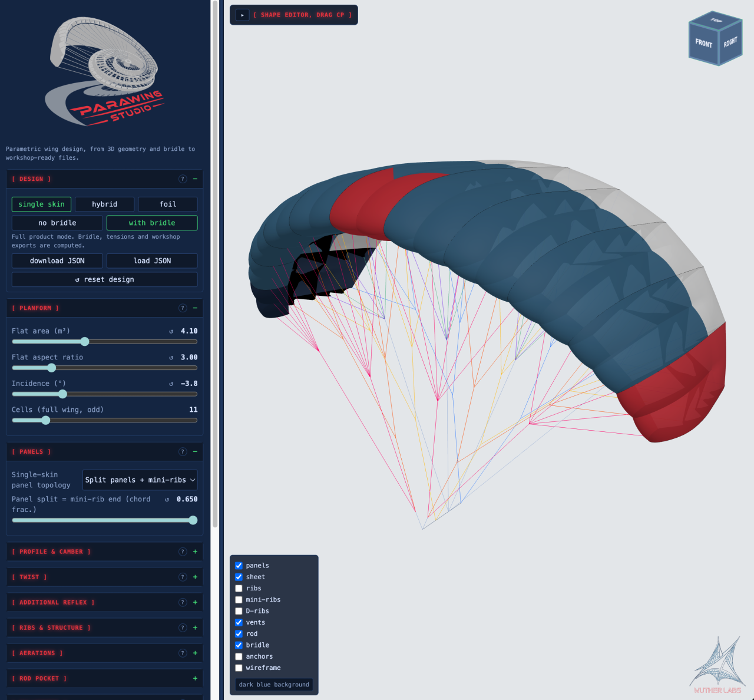Screen dimensions: 754x700
Task: Adjust the Incidence slider
Action: [x=105, y=394]
